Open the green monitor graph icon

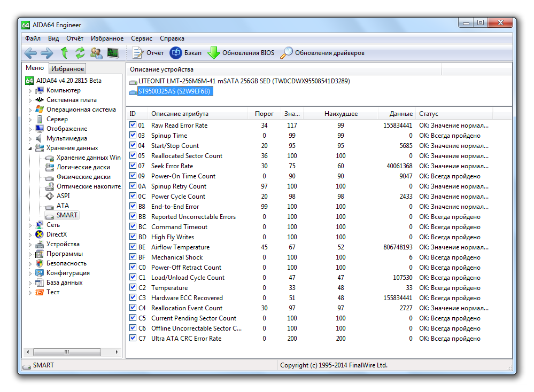point(112,53)
